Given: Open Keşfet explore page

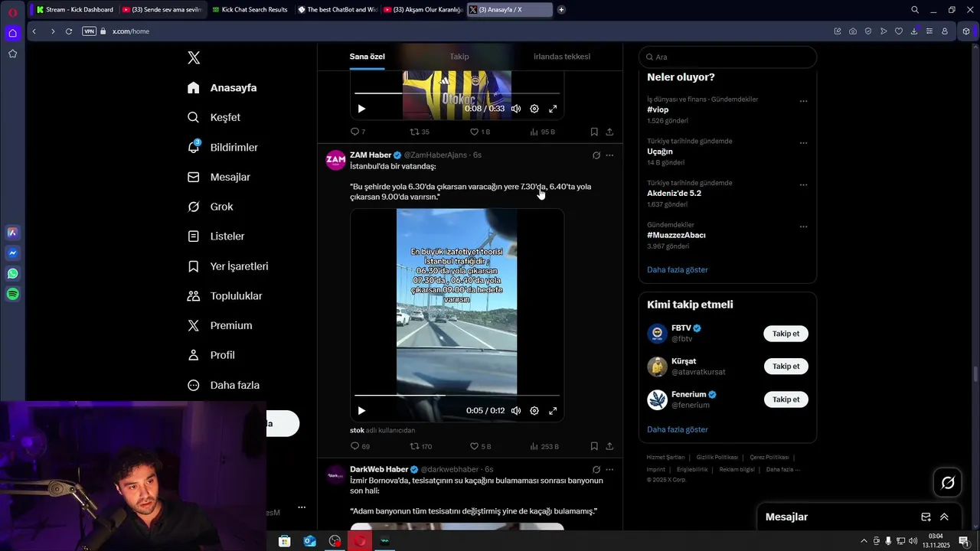Looking at the screenshot, I should coord(214,118).
